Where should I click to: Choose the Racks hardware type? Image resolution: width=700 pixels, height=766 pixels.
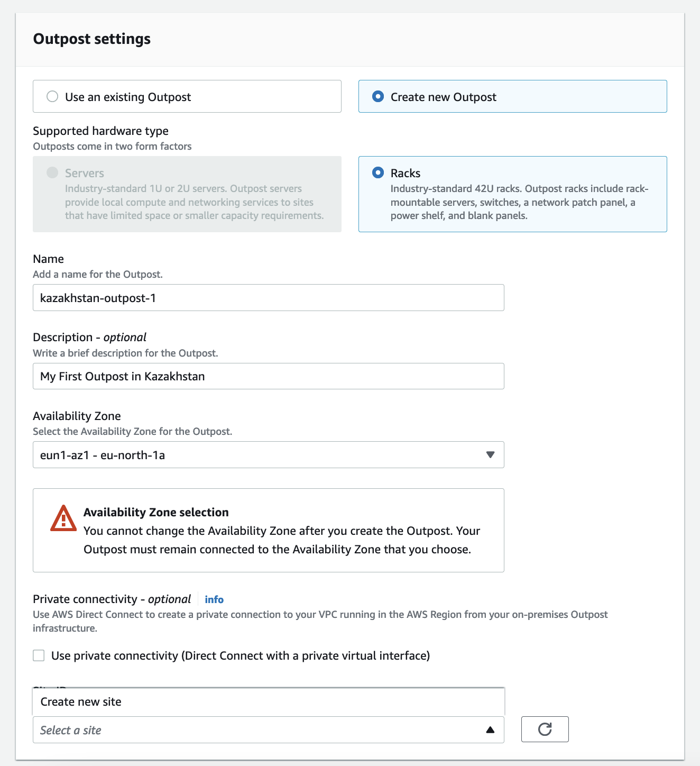coord(378,172)
